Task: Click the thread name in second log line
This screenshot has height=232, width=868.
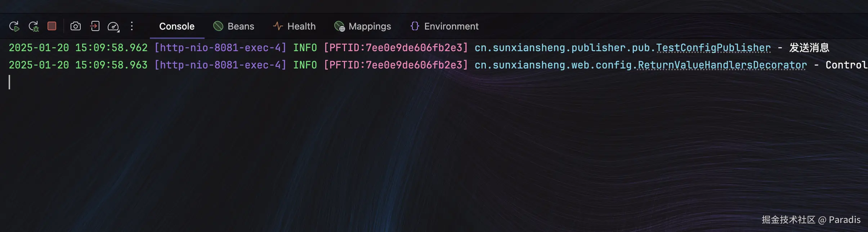Action: 220,65
